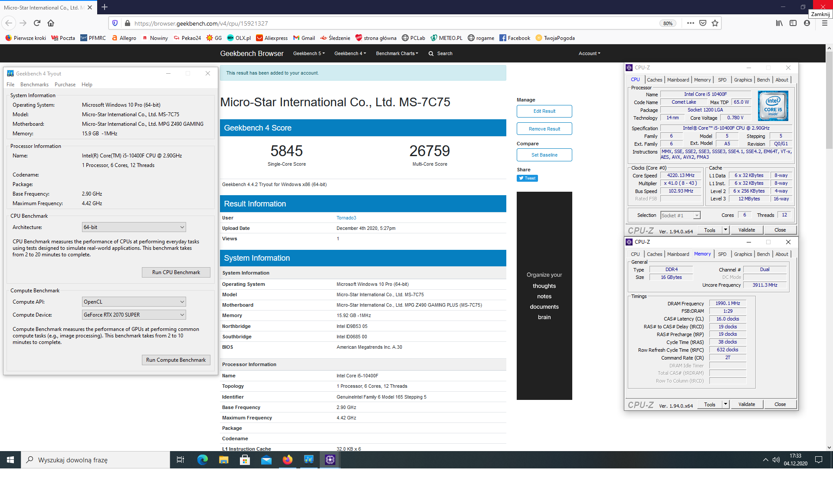Screen dimensions: 833x504
Task: Switch to CPU-Z in the taskbar
Action: click(330, 460)
